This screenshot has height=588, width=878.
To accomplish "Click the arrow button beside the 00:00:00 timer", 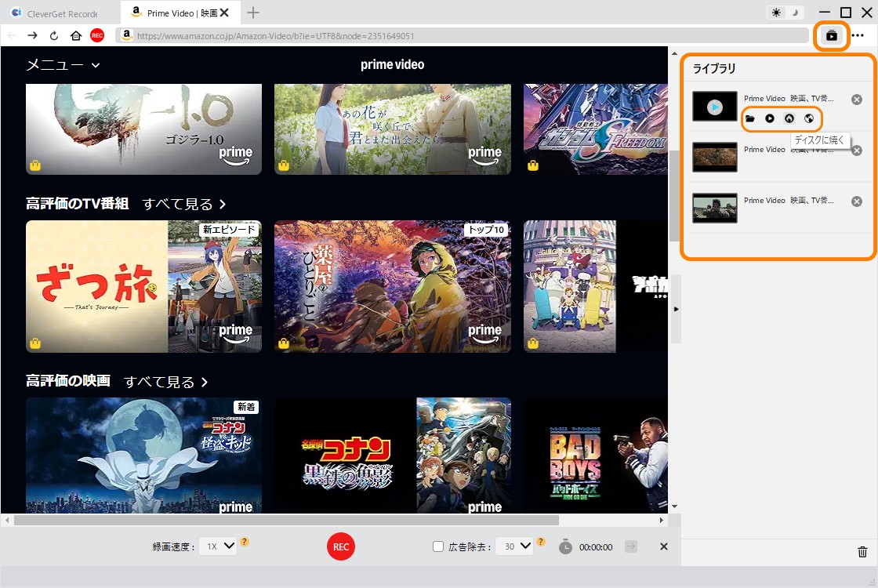I will (631, 546).
